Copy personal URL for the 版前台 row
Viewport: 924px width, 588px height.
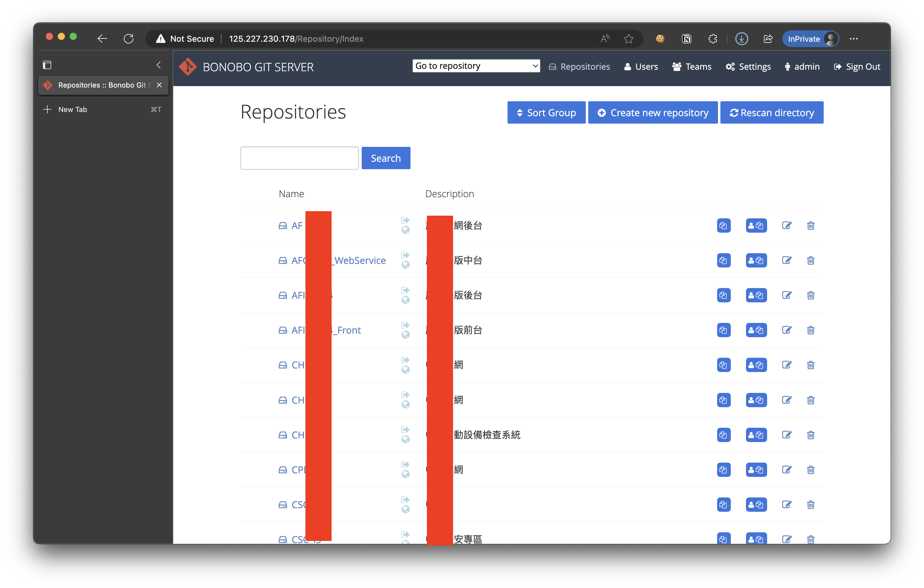[x=756, y=330]
